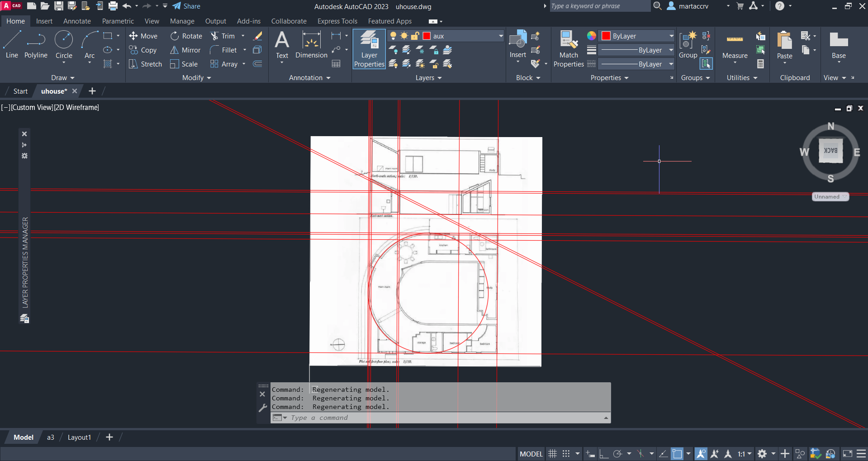
Task: Click the Share button
Action: [x=186, y=6]
